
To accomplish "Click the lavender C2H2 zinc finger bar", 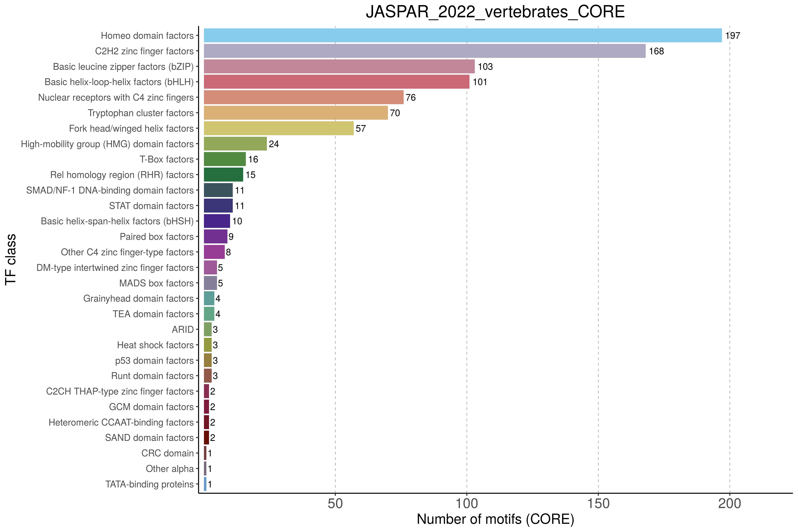I will click(425, 51).
